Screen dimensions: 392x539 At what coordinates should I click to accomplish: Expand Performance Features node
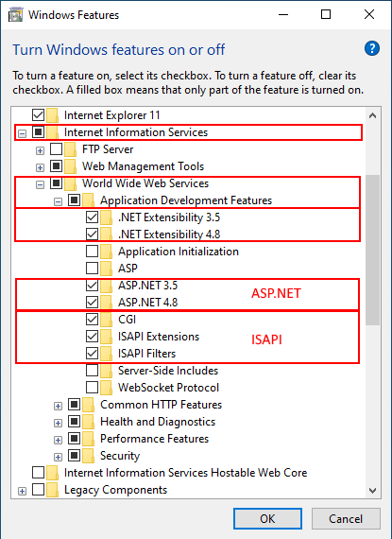[58, 440]
